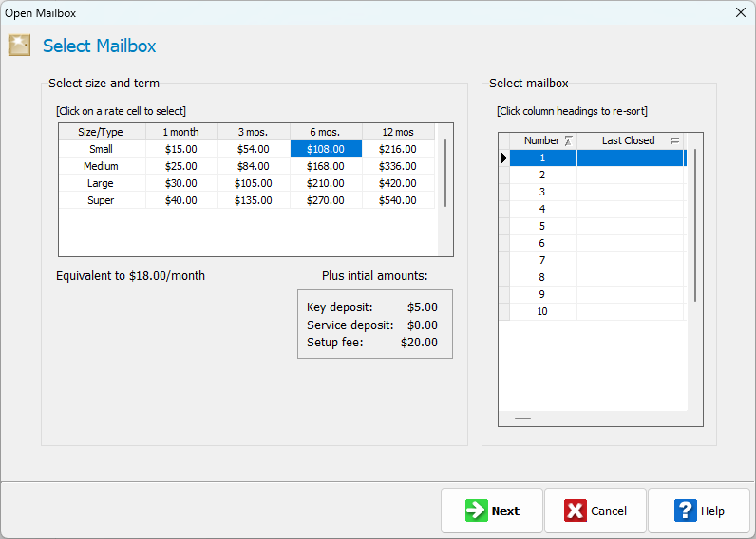Select the Super 1 month rate $40.00
The width and height of the screenshot is (756, 539).
click(181, 200)
